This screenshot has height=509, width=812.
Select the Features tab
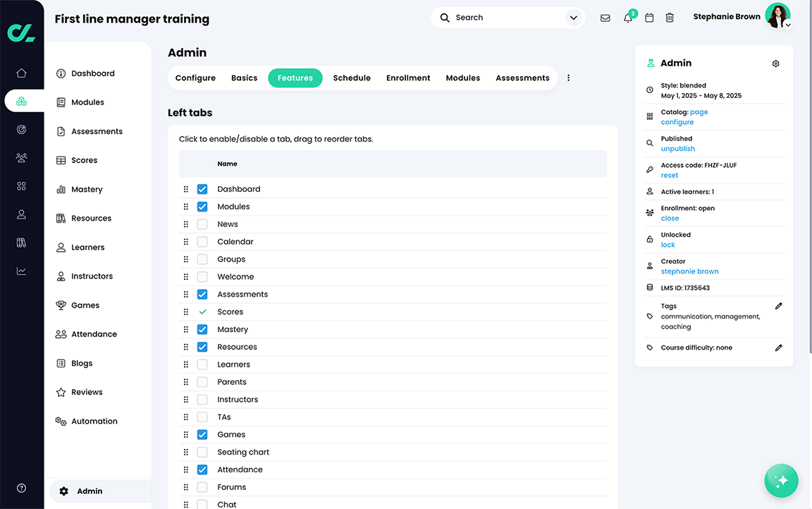(295, 78)
